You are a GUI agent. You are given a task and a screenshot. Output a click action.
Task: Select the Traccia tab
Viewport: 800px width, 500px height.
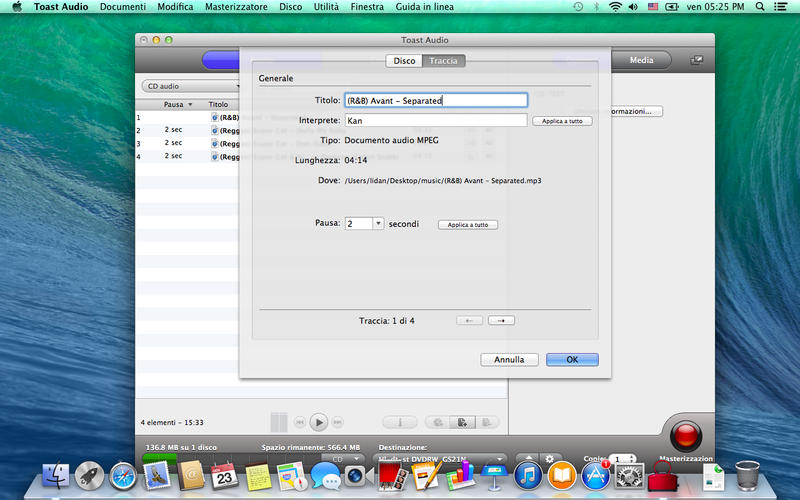(443, 61)
